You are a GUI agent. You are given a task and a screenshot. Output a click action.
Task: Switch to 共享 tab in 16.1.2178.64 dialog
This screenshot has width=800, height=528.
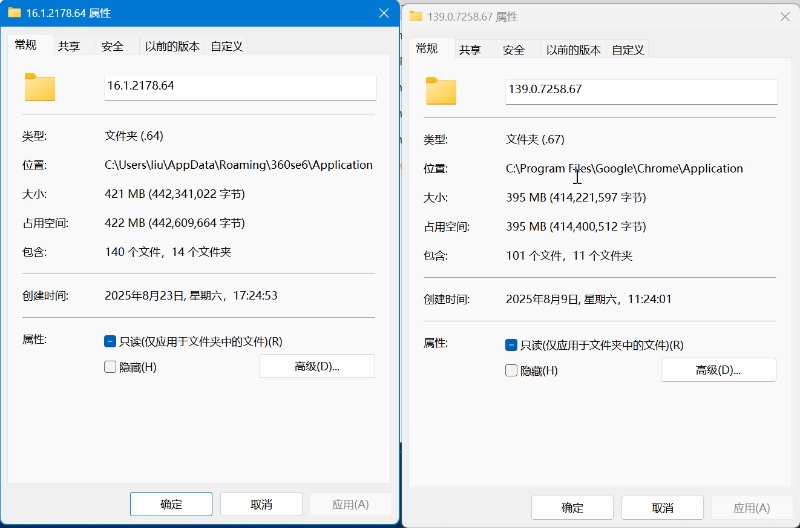click(x=69, y=46)
